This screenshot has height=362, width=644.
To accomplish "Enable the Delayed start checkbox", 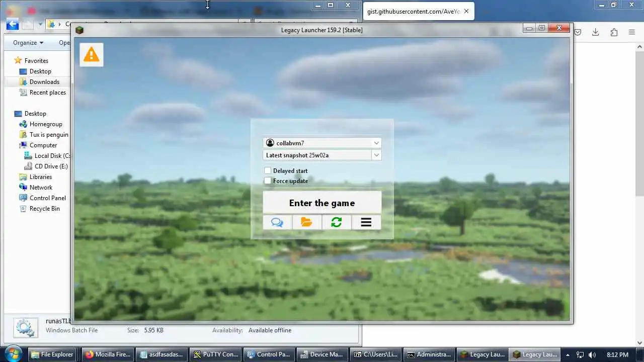I will [x=268, y=170].
